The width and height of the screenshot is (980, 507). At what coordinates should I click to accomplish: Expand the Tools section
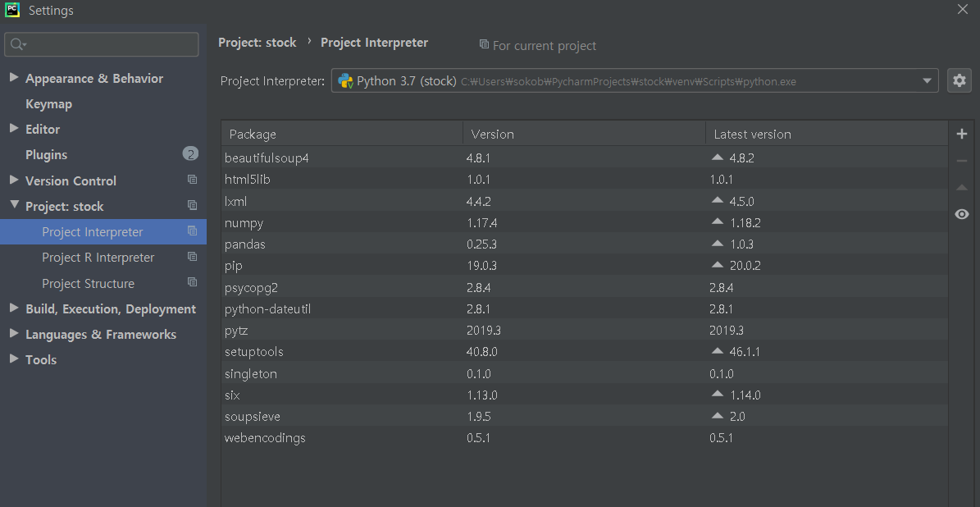pyautogui.click(x=14, y=359)
